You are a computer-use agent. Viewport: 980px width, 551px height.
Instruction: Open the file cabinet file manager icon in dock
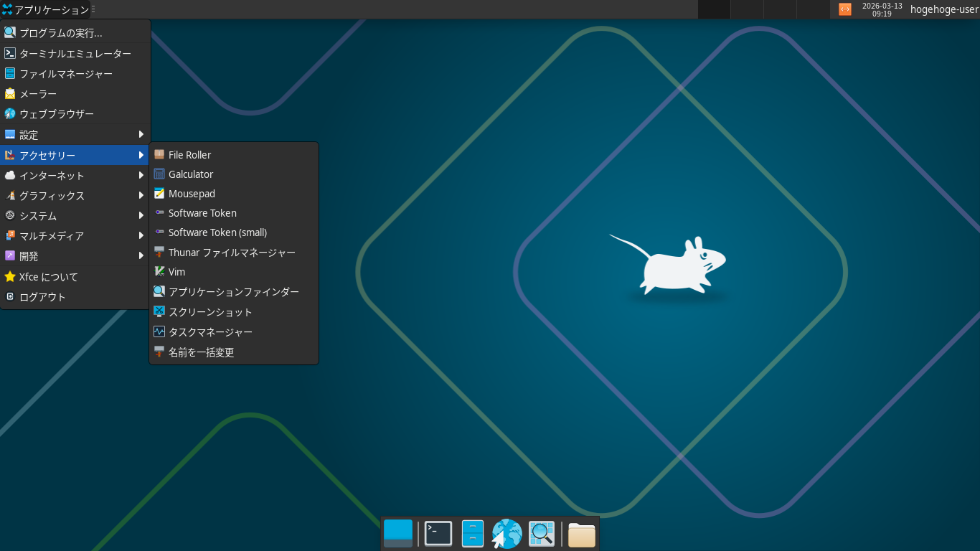click(x=472, y=533)
